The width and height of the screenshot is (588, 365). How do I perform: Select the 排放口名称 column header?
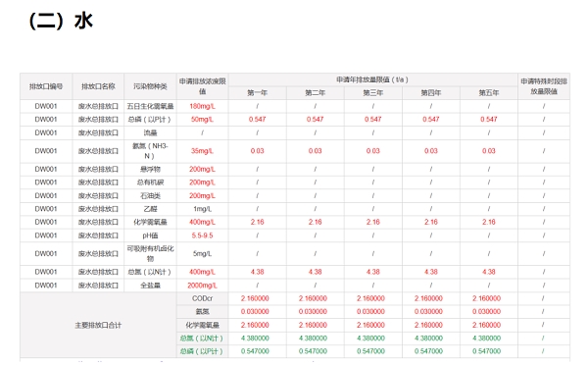[x=98, y=86]
